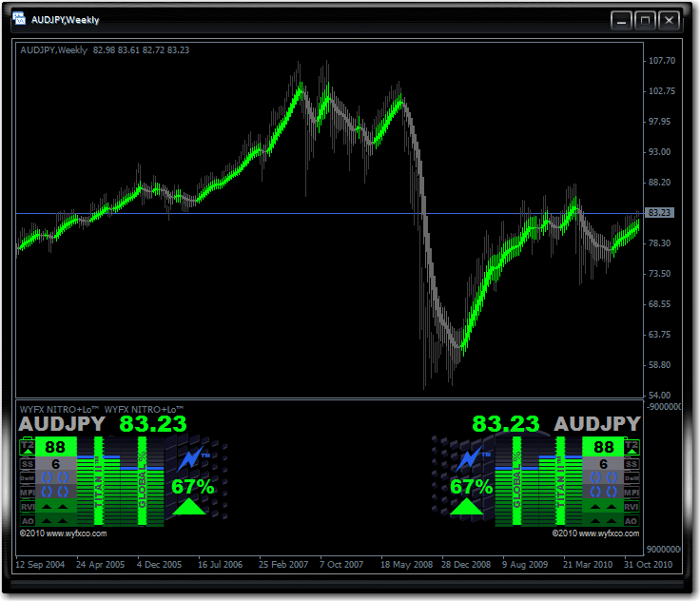Viewport: 700px width, 601px height.
Task: Click the right AO label icon
Action: 632,521
